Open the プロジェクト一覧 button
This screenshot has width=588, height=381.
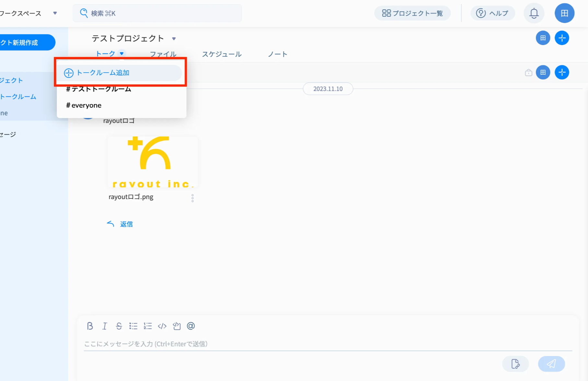412,13
